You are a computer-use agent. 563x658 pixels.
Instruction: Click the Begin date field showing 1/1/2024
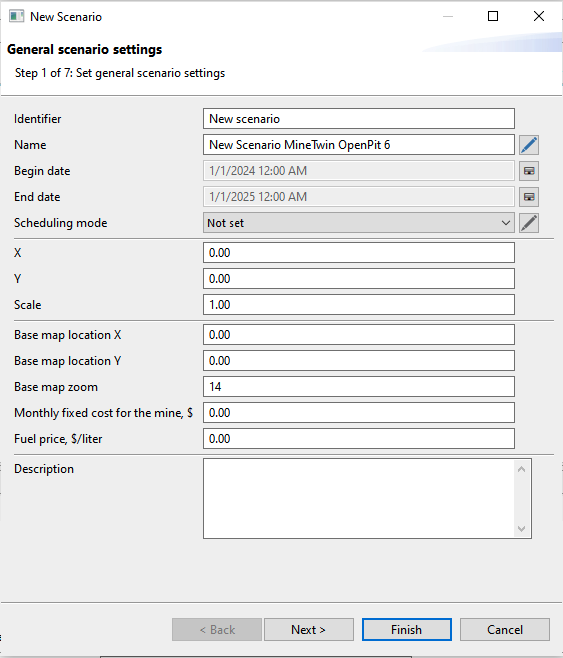tap(359, 171)
